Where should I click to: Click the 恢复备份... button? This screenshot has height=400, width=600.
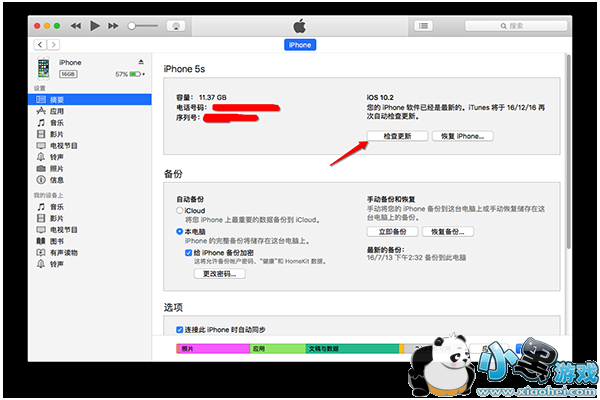448,232
